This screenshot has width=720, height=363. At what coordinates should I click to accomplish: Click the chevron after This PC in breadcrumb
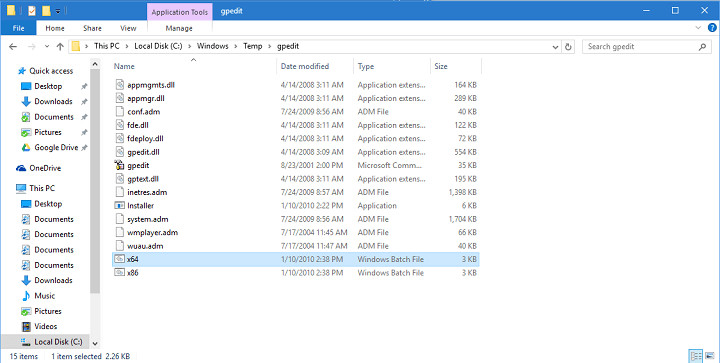coord(127,46)
